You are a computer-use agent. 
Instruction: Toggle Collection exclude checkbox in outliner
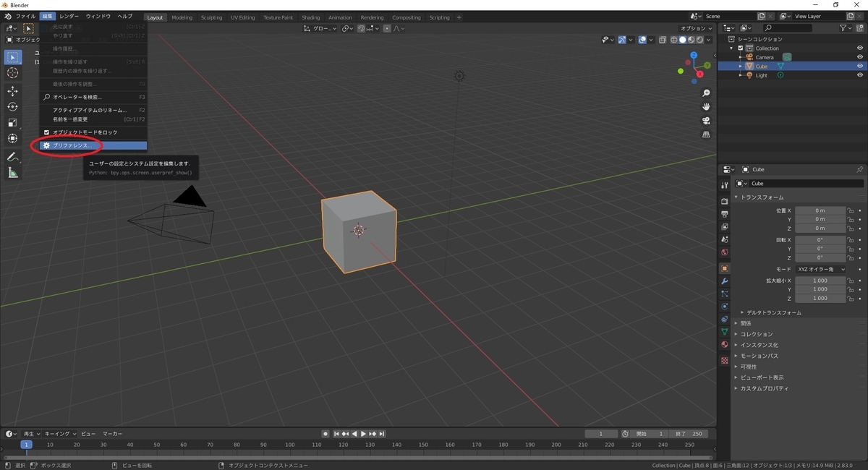point(741,48)
